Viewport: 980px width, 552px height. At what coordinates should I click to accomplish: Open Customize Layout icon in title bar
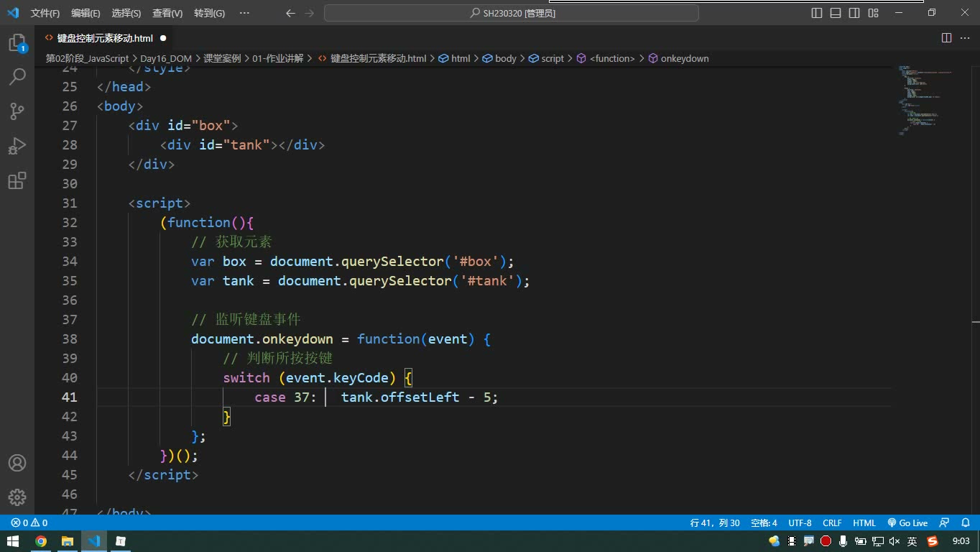click(874, 13)
